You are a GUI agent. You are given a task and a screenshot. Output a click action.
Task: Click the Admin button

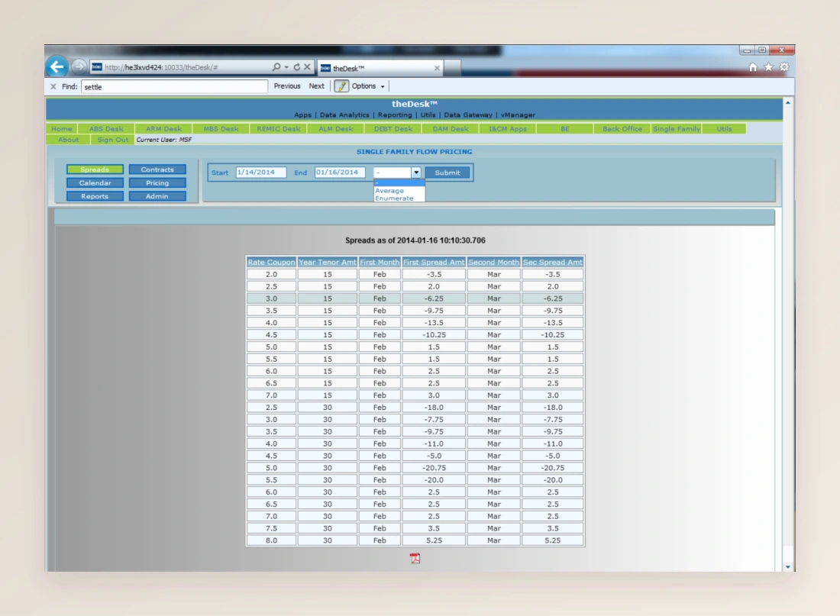tap(157, 196)
